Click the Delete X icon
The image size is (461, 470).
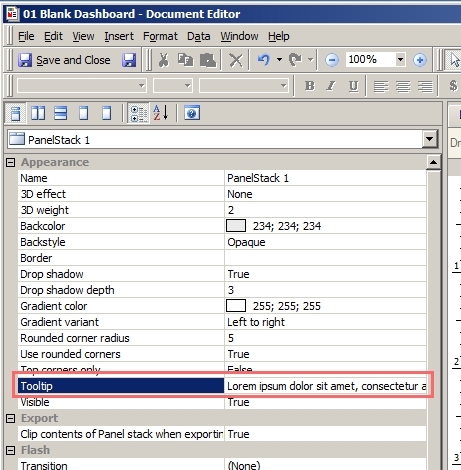pos(236,60)
